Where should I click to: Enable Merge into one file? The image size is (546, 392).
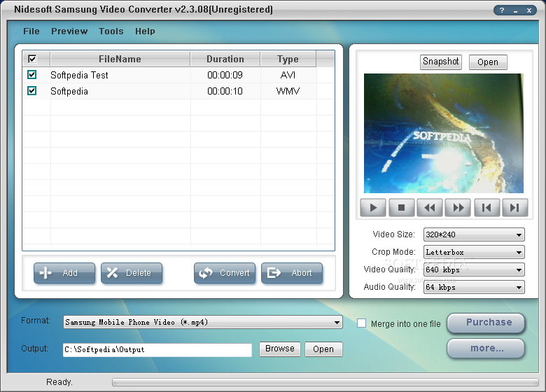(361, 323)
